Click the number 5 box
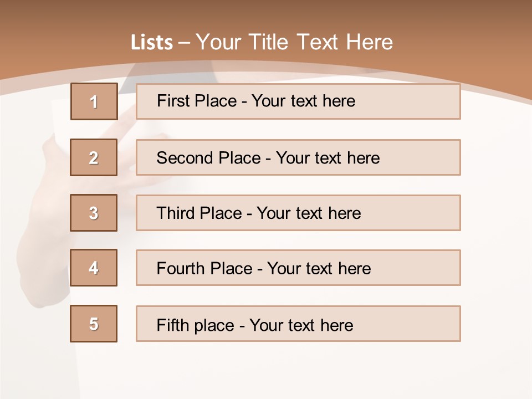Image resolution: width=532 pixels, height=399 pixels. pyautogui.click(x=94, y=324)
